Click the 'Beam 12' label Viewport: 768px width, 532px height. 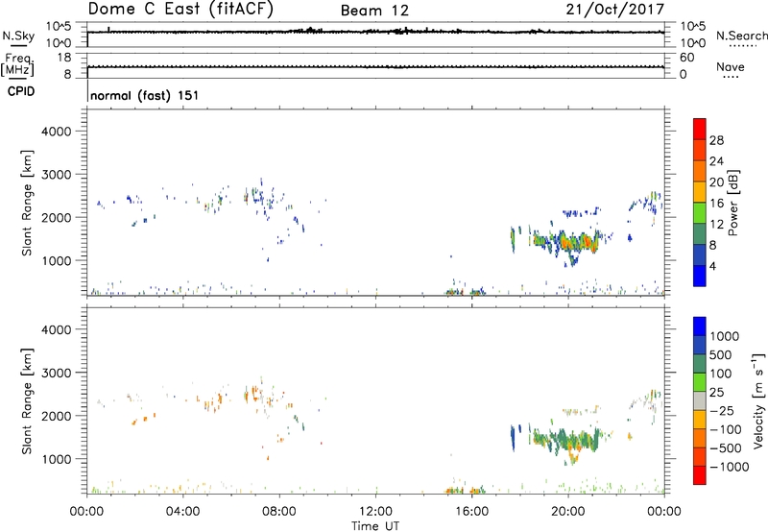(x=374, y=11)
